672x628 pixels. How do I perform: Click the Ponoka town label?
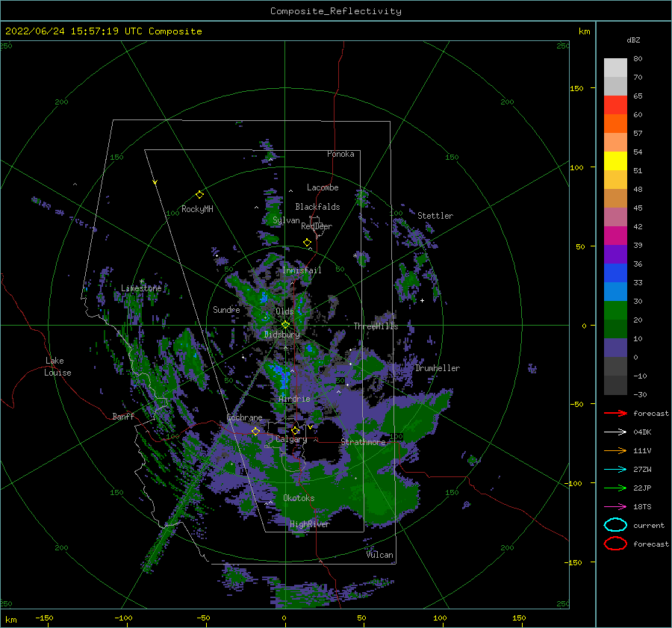coord(340,154)
